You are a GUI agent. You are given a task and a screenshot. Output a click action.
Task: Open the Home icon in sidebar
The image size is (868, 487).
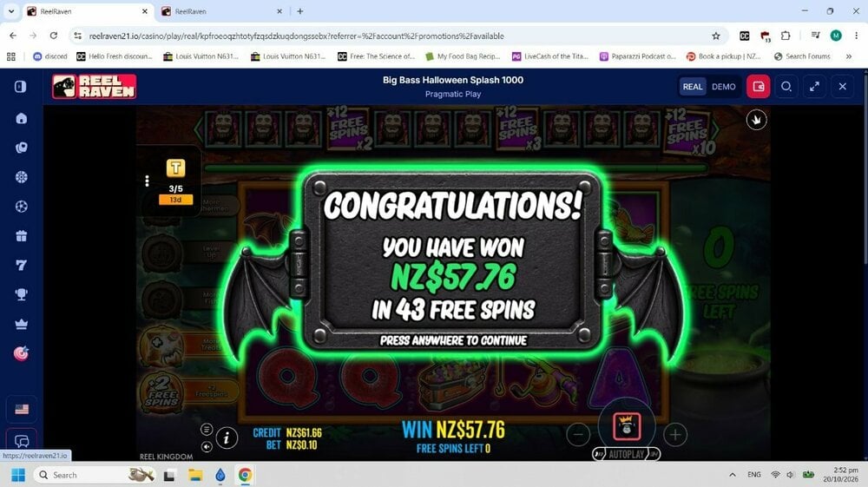pos(21,118)
